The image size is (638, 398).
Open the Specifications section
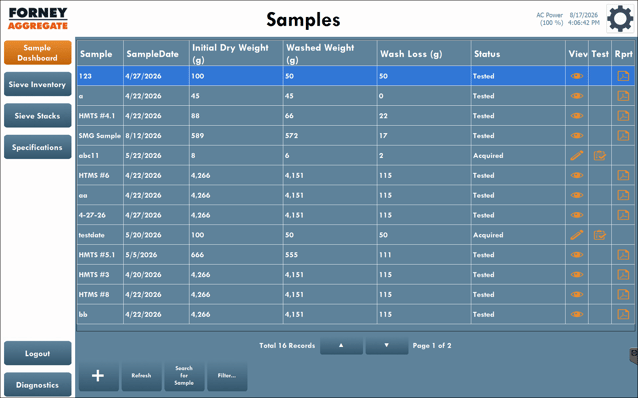(x=37, y=147)
